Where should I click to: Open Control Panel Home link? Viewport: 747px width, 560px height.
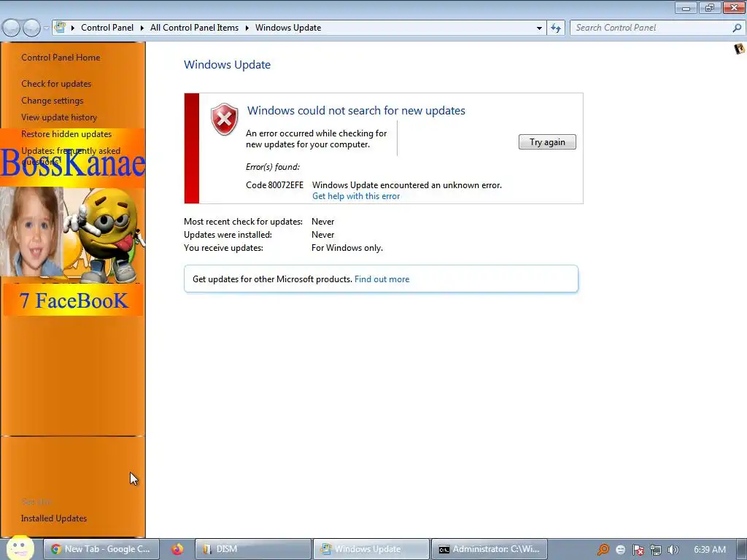pos(61,57)
